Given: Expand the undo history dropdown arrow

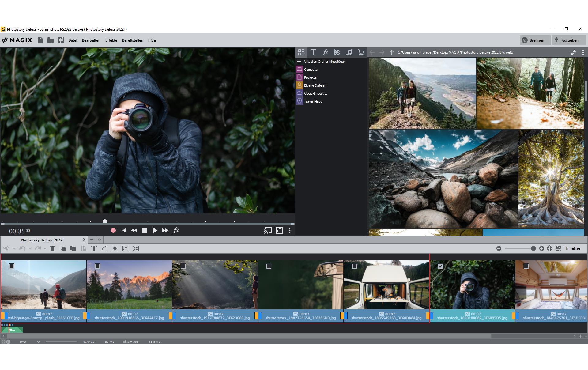Looking at the screenshot, I should tap(30, 248).
